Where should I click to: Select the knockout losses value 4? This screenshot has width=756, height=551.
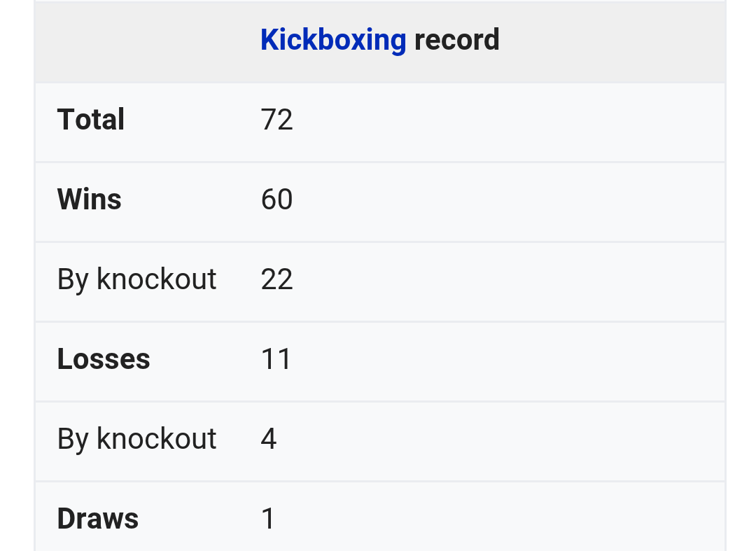(x=269, y=439)
